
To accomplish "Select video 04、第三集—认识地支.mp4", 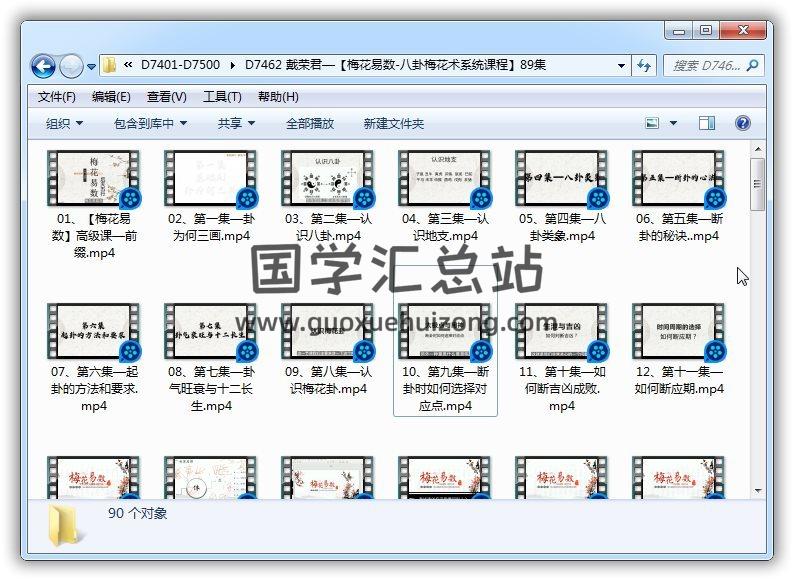I will (x=445, y=197).
